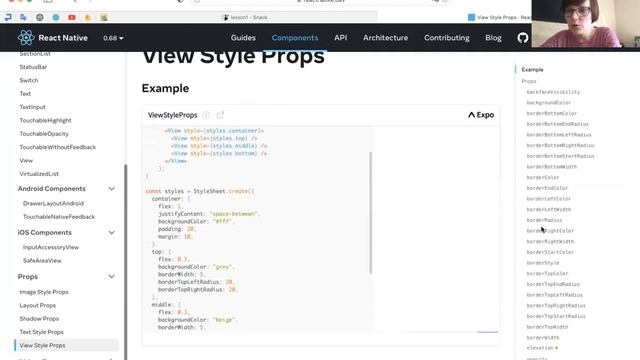Open View component page
Viewport: 640px width, 360px height.
[26, 160]
